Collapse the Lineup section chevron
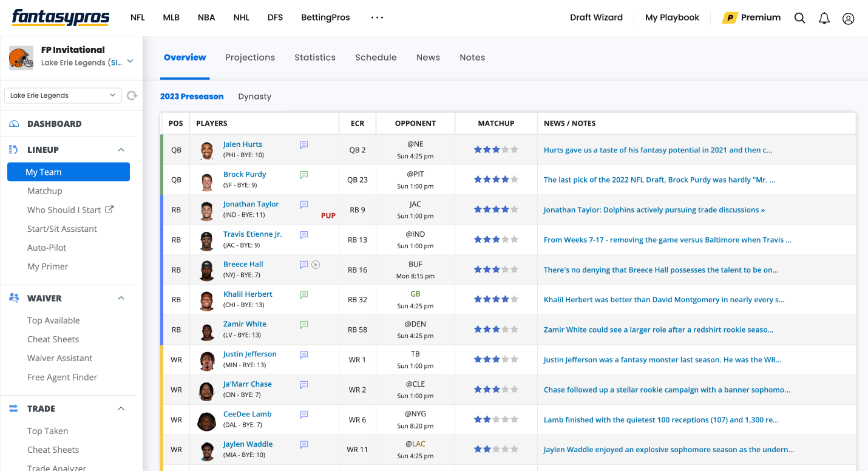Viewport: 868px width, 471px height. (121, 150)
